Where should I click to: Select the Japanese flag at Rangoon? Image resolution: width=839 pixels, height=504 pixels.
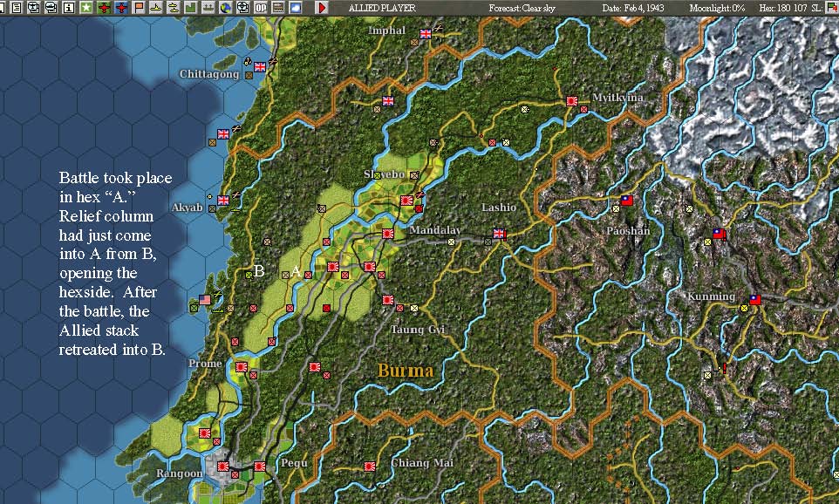[x=223, y=467]
